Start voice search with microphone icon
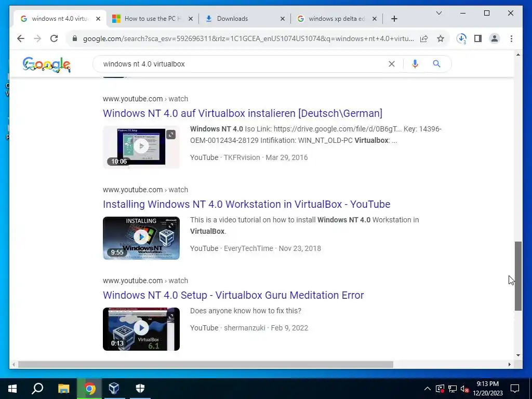Screen dimensions: 532x399 (x=415, y=64)
